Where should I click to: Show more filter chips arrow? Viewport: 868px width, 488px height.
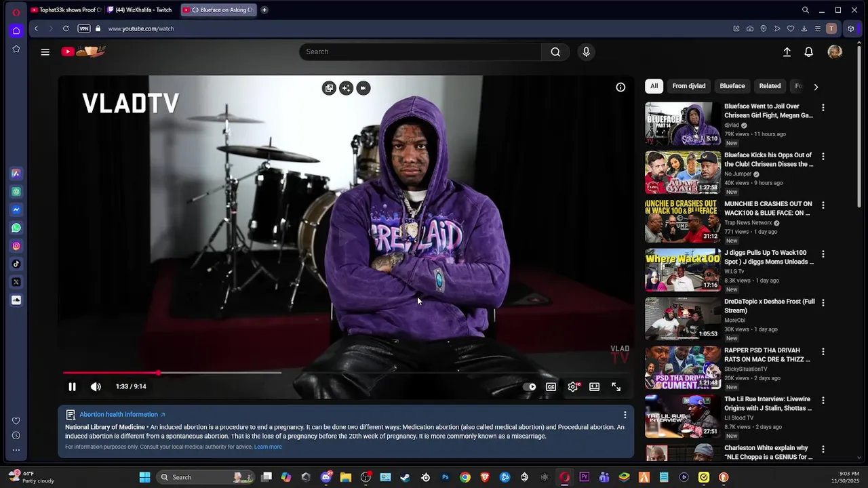[816, 87]
